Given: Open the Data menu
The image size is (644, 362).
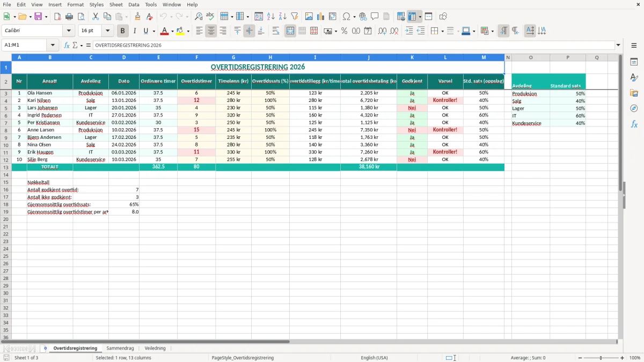Looking at the screenshot, I should click(134, 4).
